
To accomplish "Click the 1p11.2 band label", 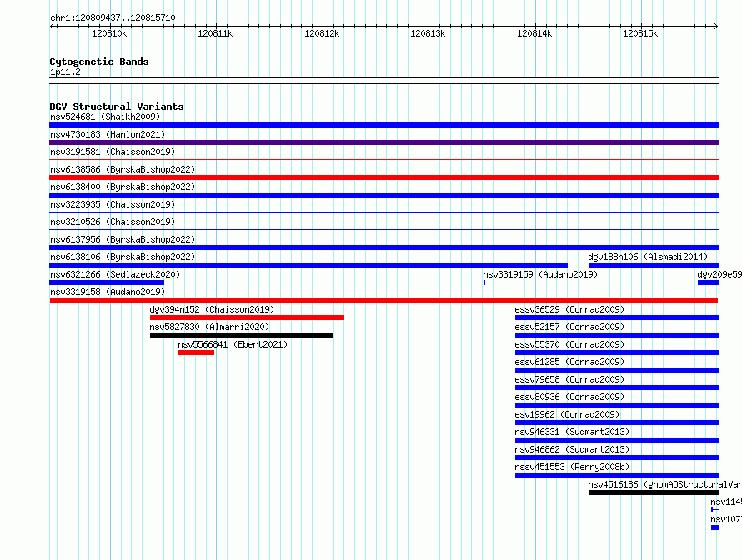I will tap(65, 72).
